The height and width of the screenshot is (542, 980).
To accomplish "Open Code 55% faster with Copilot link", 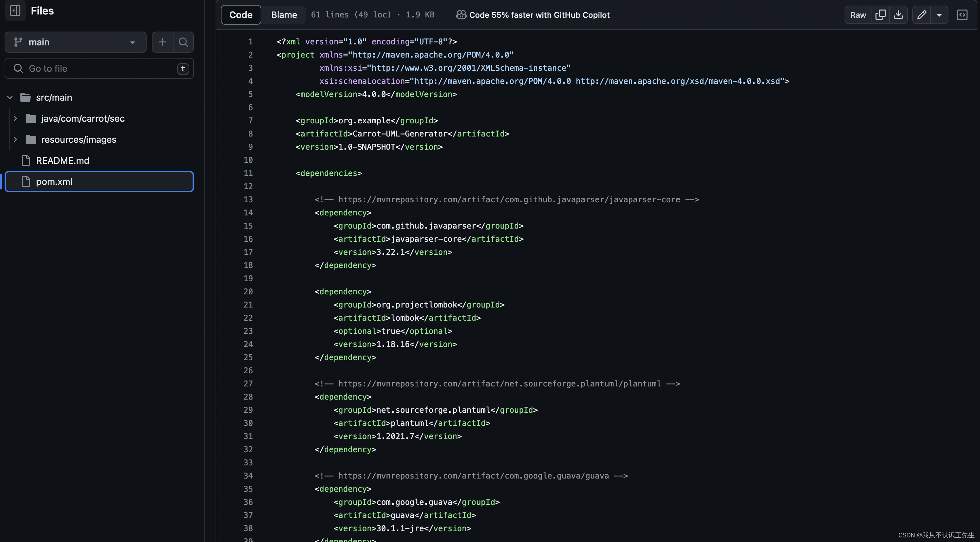I will pyautogui.click(x=539, y=15).
